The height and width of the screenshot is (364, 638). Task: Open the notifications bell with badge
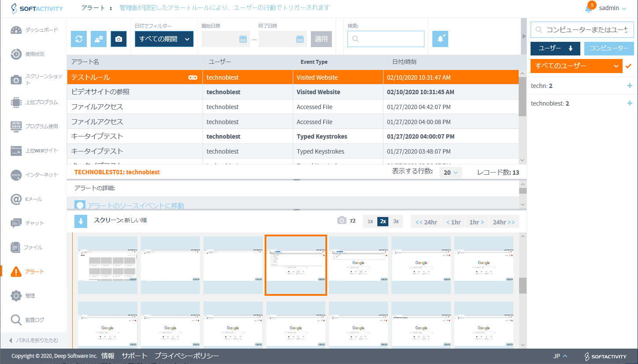click(x=589, y=8)
